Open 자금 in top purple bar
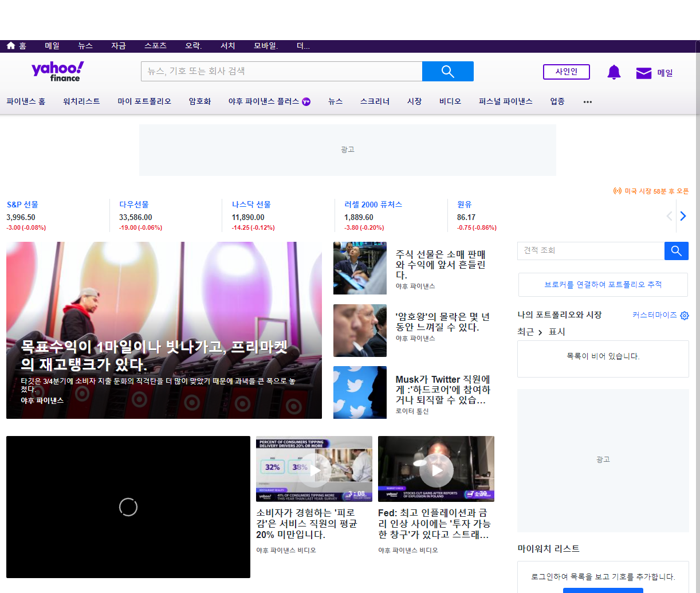The height and width of the screenshot is (593, 700). [x=119, y=46]
